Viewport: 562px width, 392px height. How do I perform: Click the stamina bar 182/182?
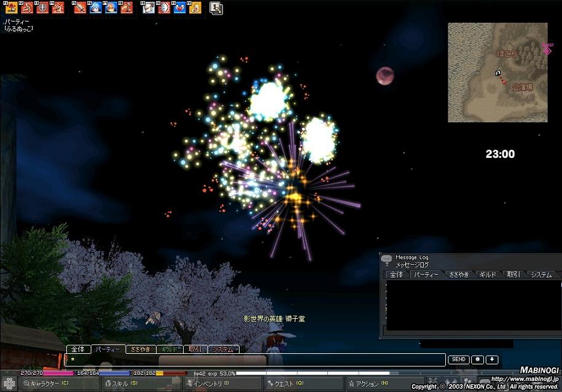click(160, 374)
